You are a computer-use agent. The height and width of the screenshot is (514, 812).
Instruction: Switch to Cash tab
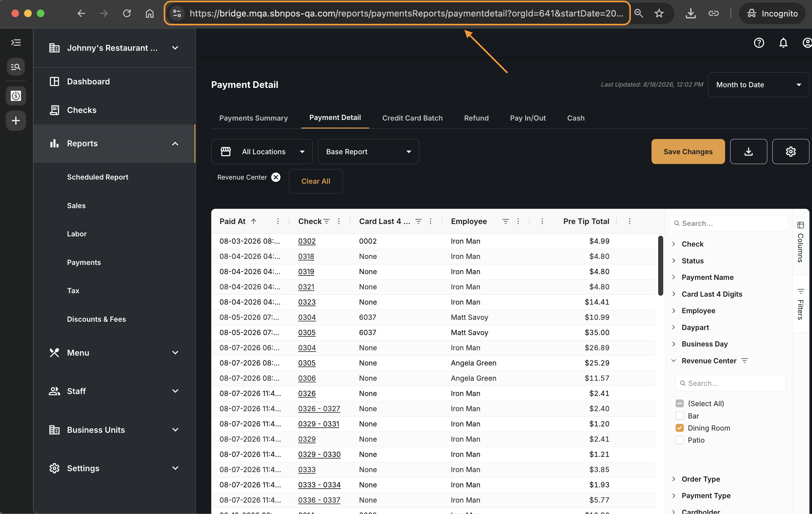point(576,118)
